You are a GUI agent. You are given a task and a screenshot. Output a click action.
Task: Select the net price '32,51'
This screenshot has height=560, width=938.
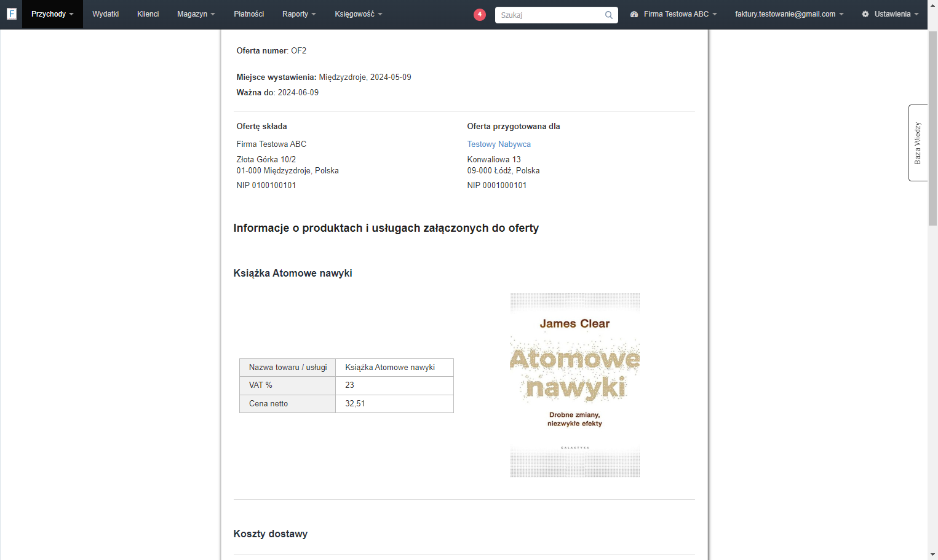point(355,404)
